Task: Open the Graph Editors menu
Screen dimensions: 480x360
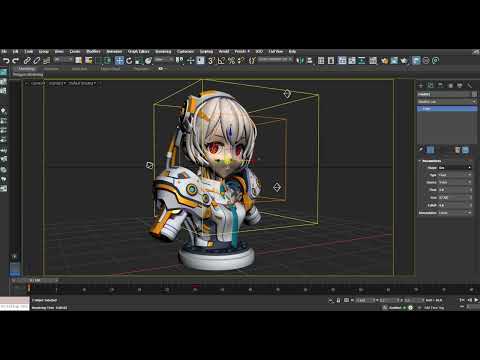Action: (138, 51)
